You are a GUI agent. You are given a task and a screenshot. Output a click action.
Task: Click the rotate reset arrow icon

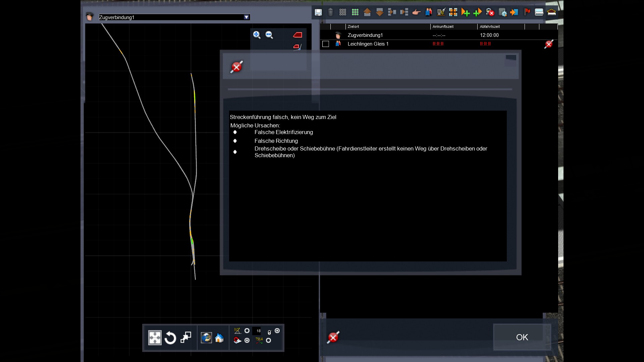click(x=170, y=338)
